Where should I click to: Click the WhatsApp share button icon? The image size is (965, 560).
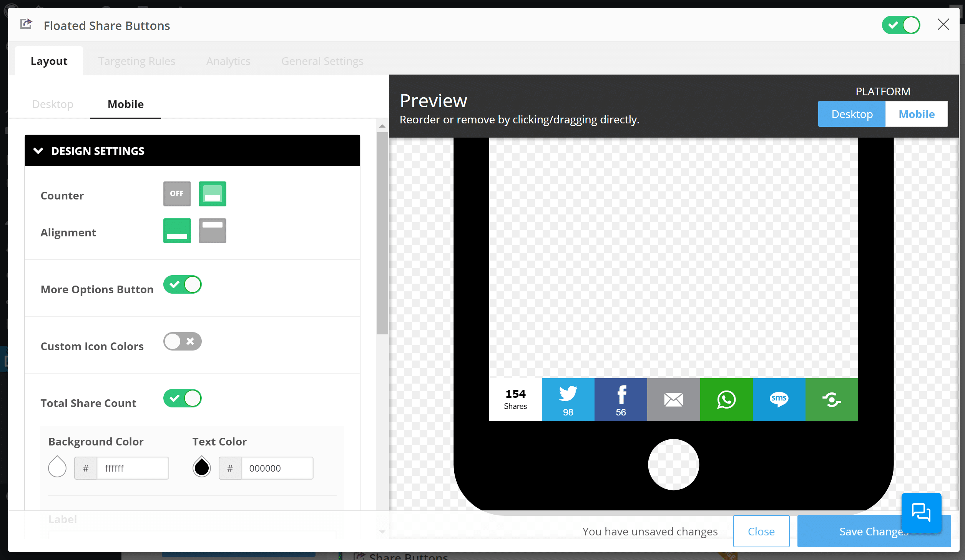point(726,399)
